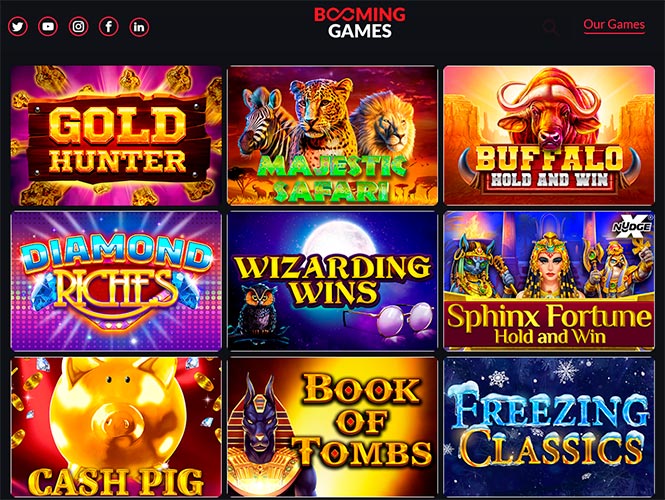This screenshot has width=665, height=500.
Task: Click the owl in Wizarding Wins
Action: click(x=258, y=310)
